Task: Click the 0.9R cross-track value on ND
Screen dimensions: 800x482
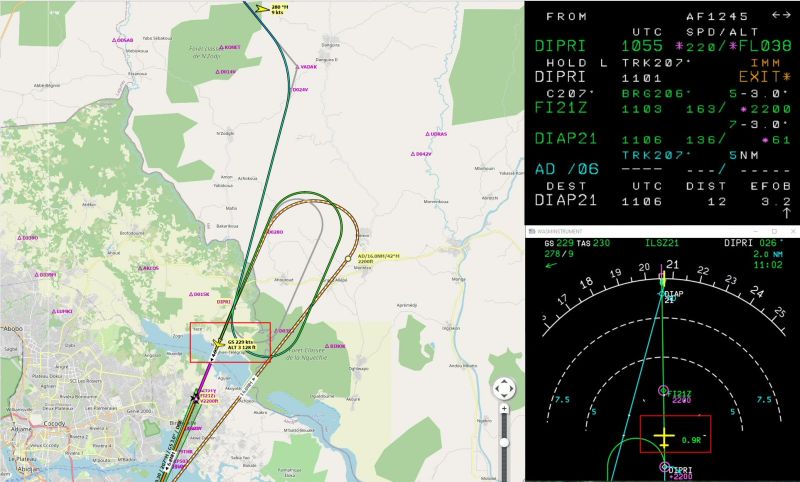Action: (691, 440)
